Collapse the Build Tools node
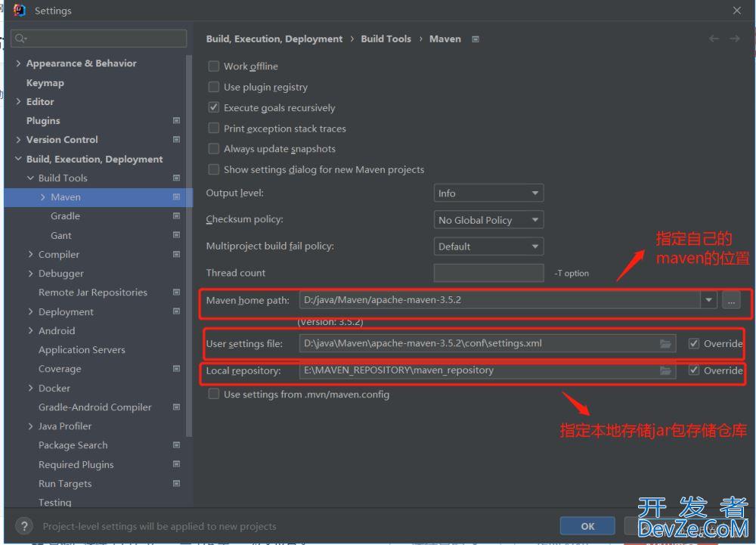Image resolution: width=756 pixels, height=545 pixels. tap(30, 178)
